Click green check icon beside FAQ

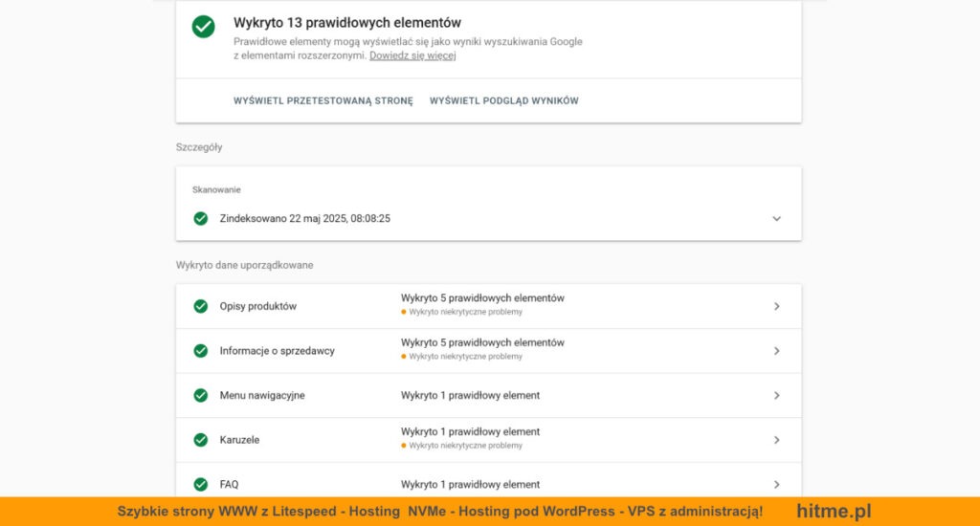pyautogui.click(x=201, y=484)
